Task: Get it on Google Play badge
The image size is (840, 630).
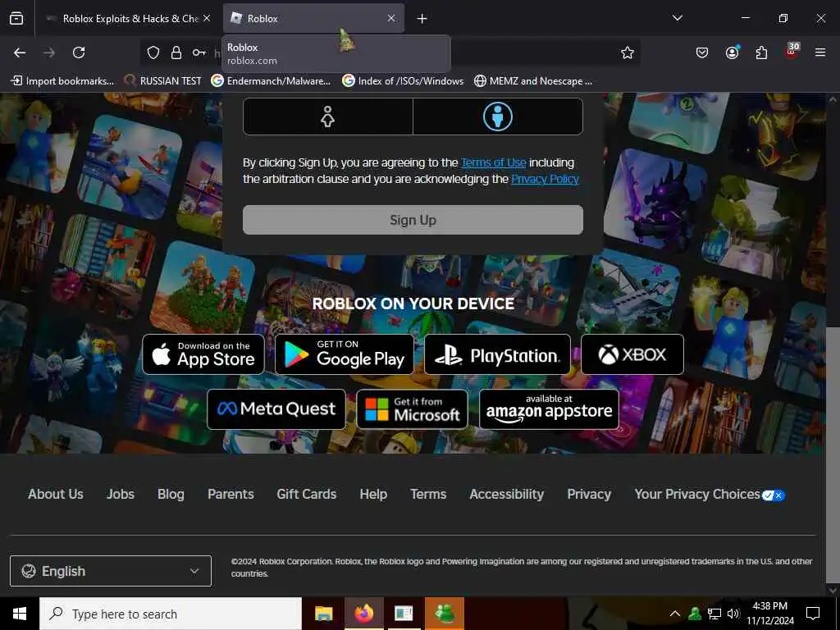Action: pos(344,354)
